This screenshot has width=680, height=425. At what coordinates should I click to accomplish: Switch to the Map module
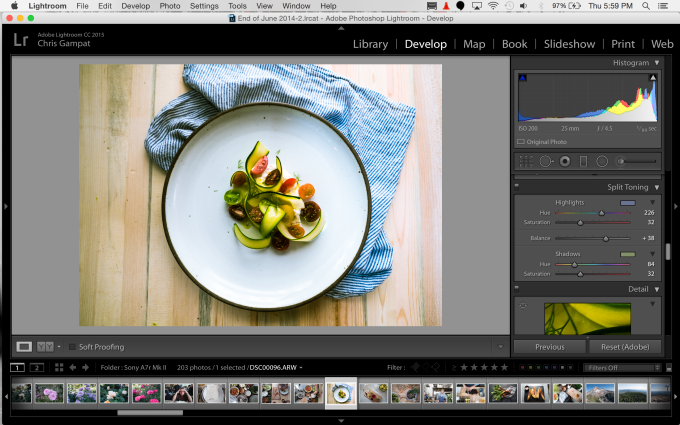click(474, 44)
